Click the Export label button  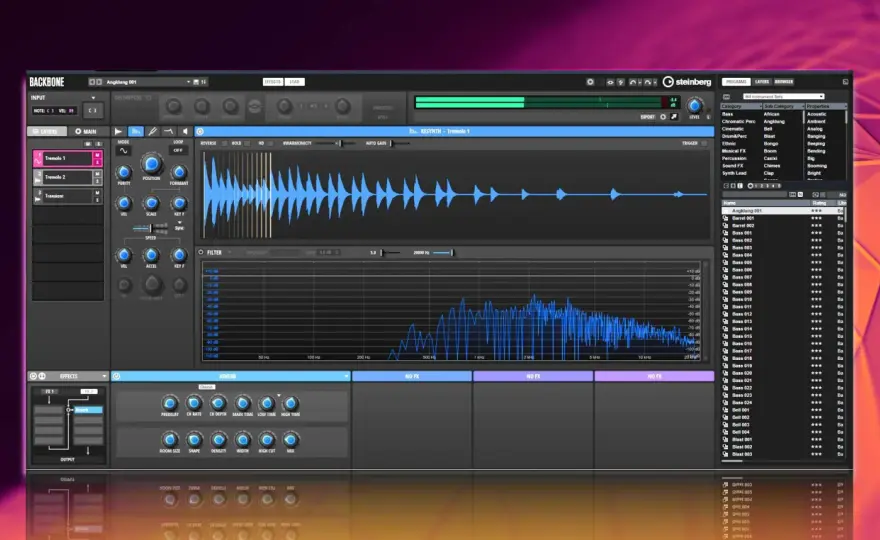(647, 117)
